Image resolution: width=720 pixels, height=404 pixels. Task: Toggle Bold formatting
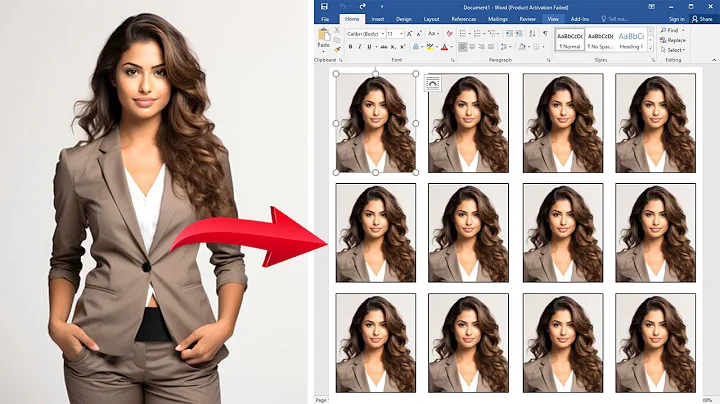click(350, 47)
